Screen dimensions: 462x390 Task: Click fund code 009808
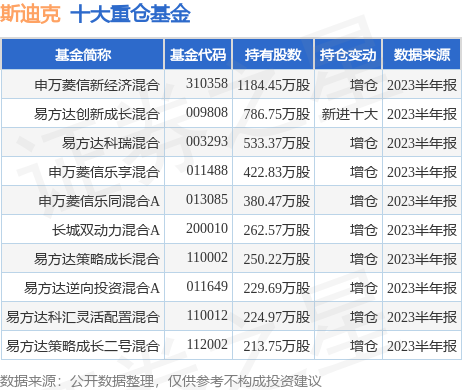tap(207, 113)
